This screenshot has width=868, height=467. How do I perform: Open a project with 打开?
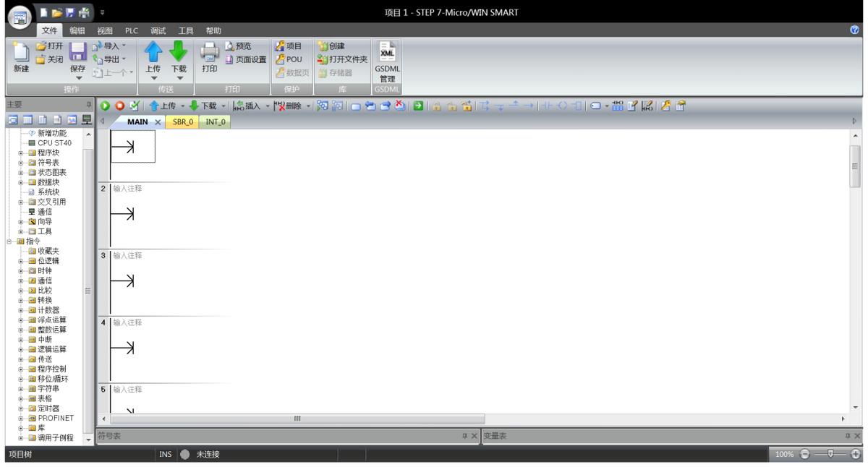point(50,46)
